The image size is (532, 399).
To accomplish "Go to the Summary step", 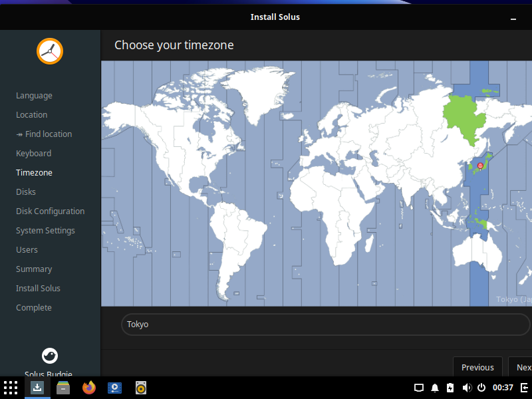I will pyautogui.click(x=34, y=269).
